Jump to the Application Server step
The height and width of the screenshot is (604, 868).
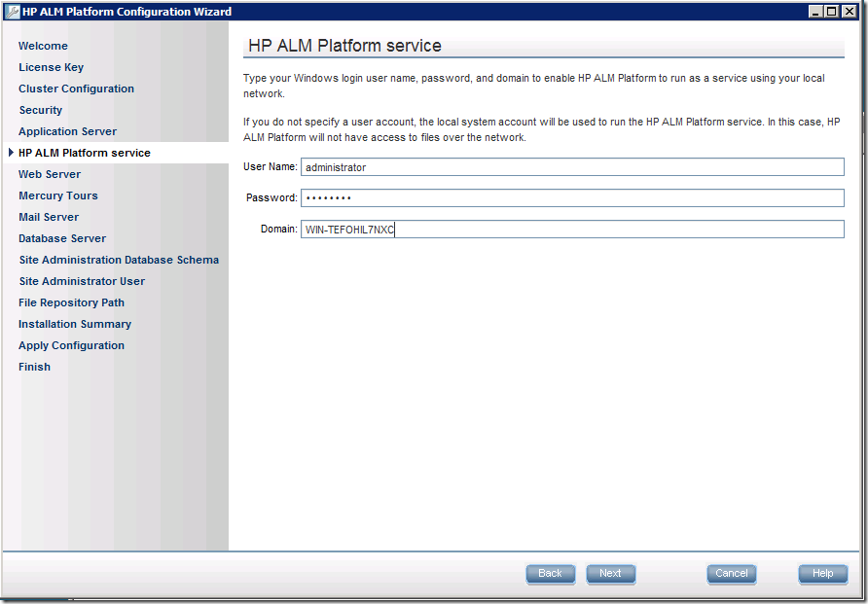pyautogui.click(x=67, y=131)
